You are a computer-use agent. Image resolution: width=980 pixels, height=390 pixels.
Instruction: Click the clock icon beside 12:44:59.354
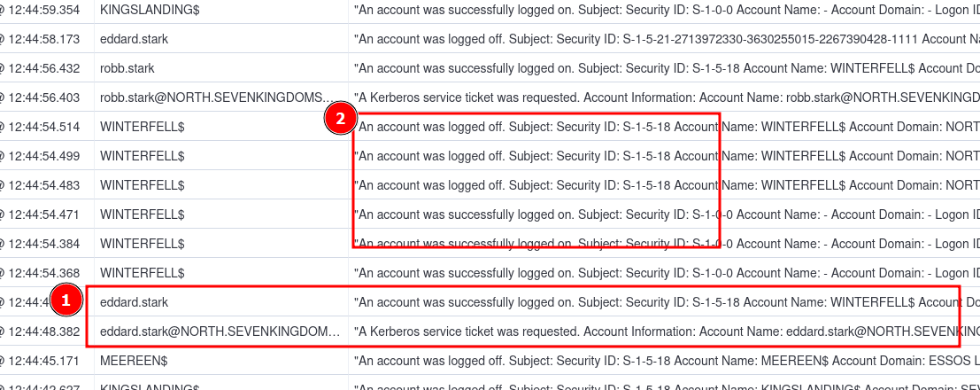click(2, 10)
